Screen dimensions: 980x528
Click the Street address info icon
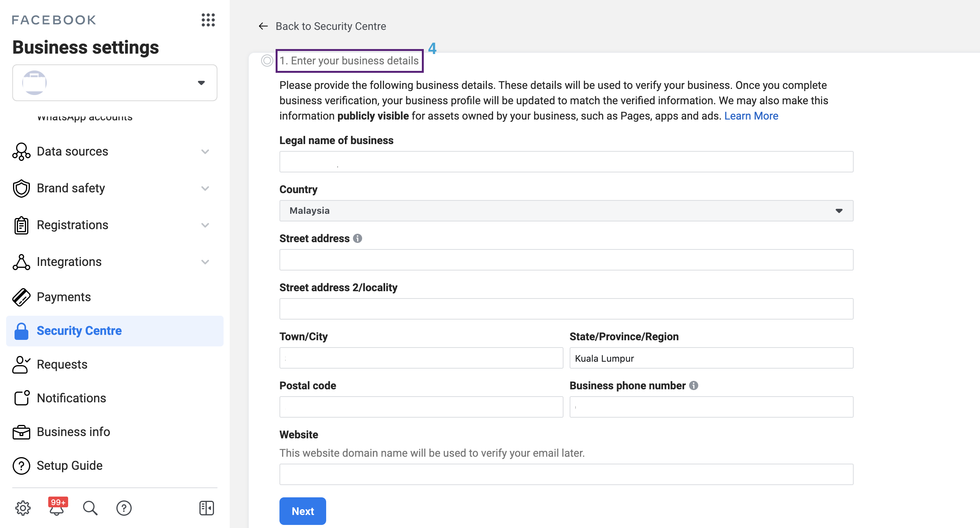click(x=358, y=238)
